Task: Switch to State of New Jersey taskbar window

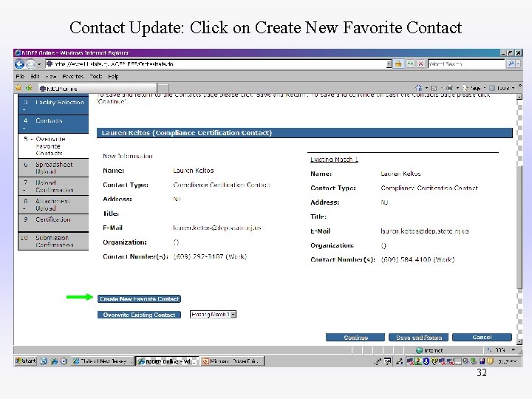Action: pos(102,361)
